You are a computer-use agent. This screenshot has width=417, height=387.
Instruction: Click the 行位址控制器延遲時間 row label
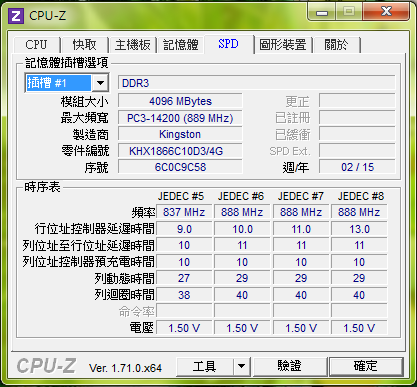pos(95,229)
